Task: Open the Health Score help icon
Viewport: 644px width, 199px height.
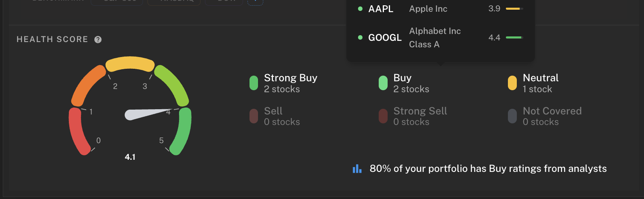Action: tap(98, 40)
